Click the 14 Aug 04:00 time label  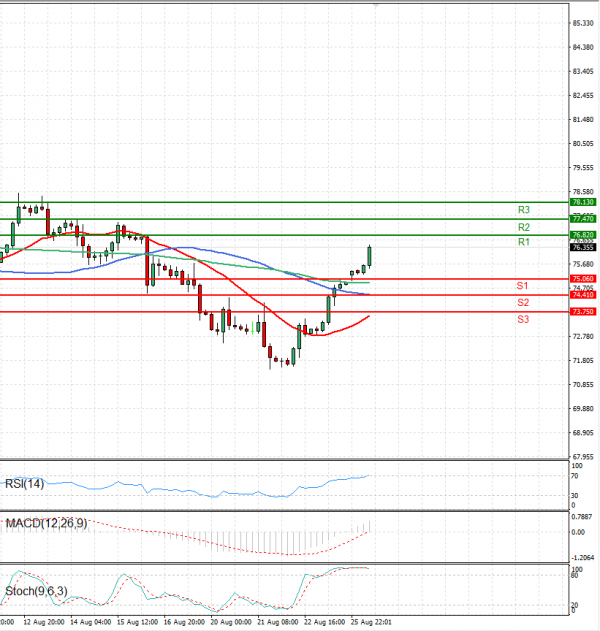coord(91,622)
